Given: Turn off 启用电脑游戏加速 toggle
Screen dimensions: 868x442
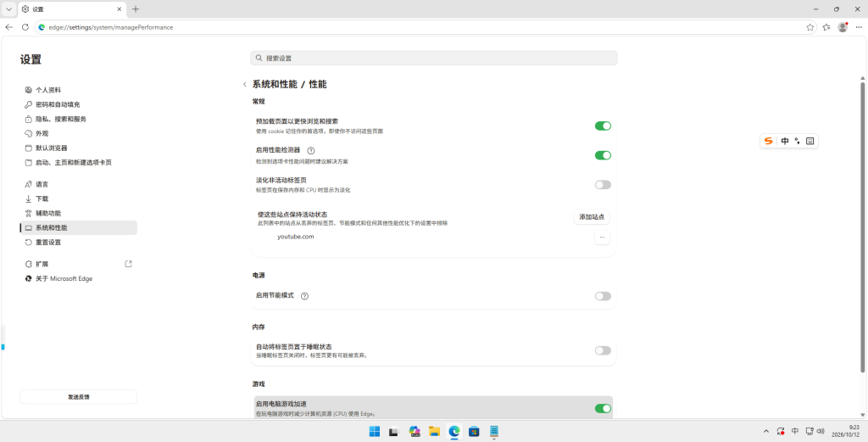Looking at the screenshot, I should [603, 408].
